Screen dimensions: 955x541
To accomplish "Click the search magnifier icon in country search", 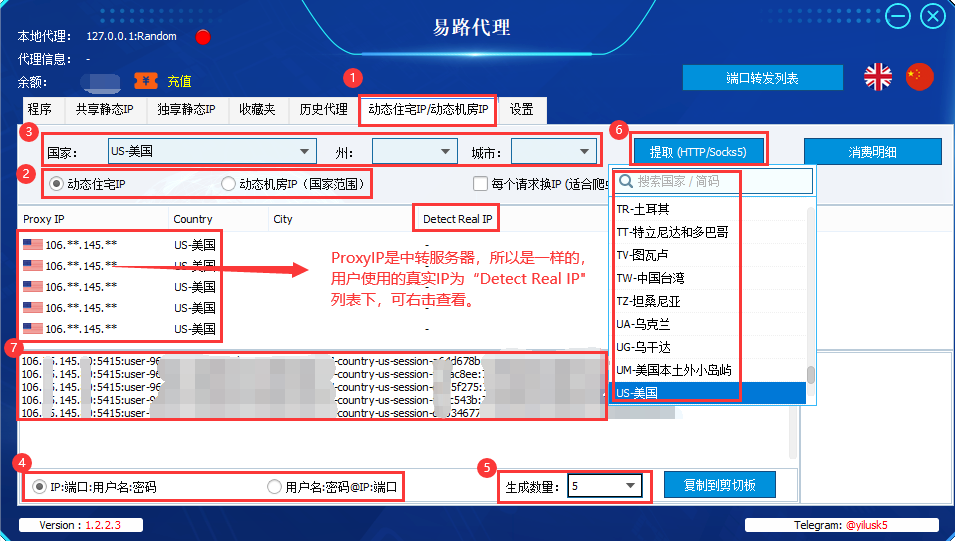I will [626, 181].
